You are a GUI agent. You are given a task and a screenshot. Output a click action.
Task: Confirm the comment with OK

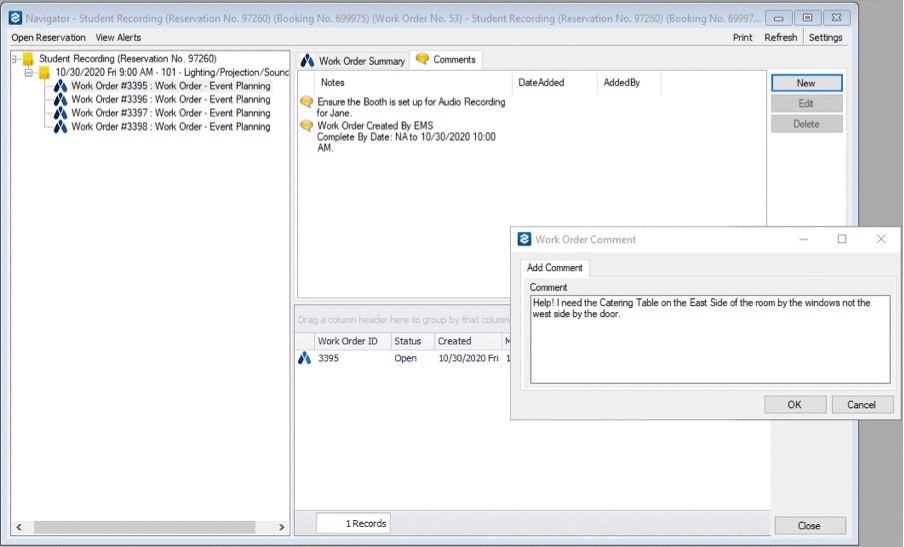(x=794, y=405)
